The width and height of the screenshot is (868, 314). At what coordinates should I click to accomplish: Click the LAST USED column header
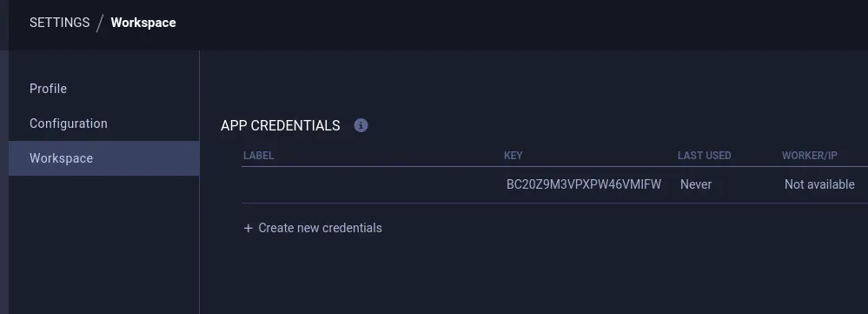(x=704, y=156)
